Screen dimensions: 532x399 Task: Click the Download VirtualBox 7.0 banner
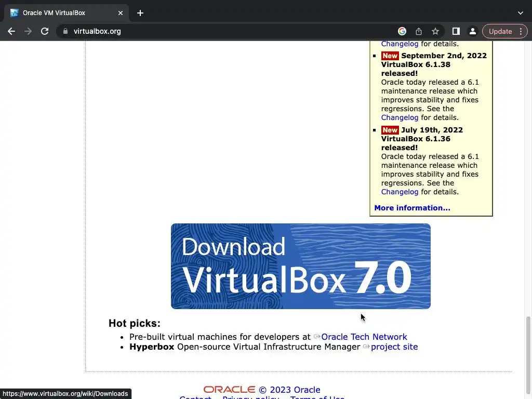(x=301, y=266)
